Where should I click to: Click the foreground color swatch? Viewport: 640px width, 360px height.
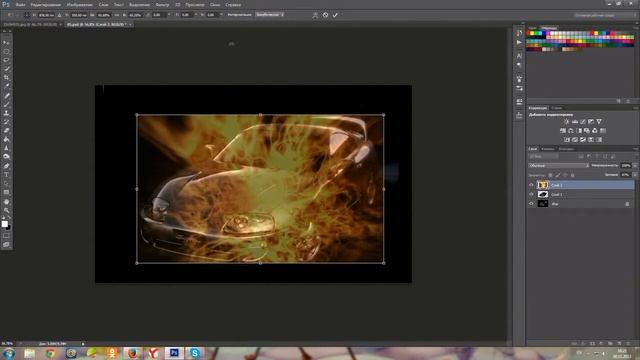(4, 224)
